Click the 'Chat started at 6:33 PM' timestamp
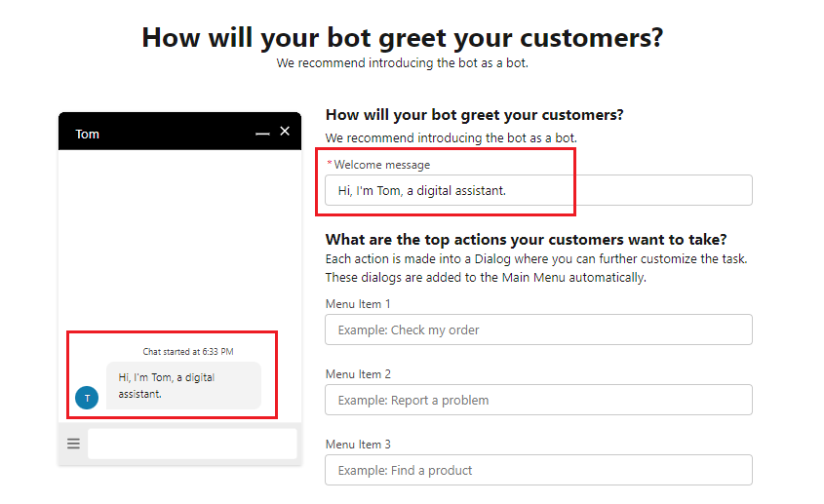 pos(188,351)
